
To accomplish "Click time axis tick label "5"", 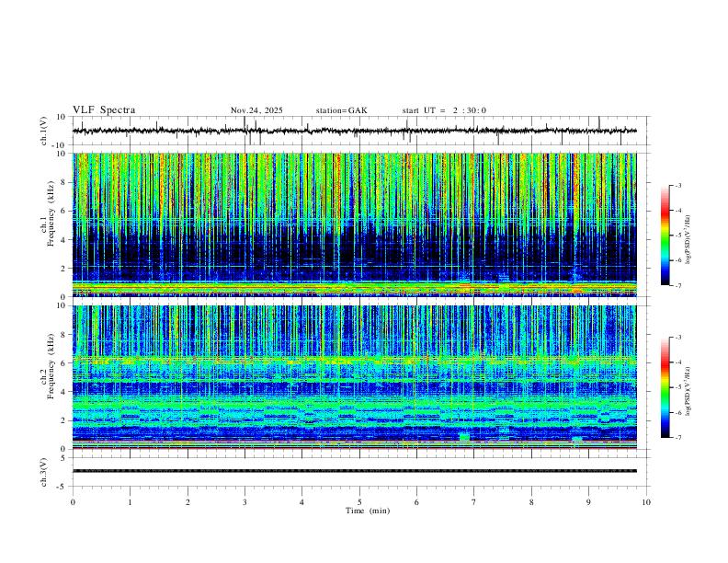I will [359, 502].
